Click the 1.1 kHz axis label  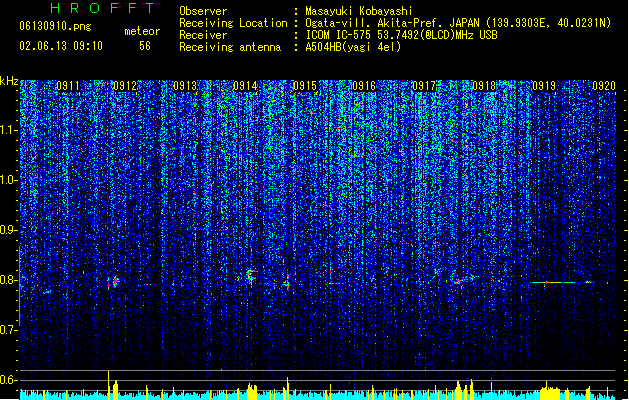pyautogui.click(x=9, y=130)
